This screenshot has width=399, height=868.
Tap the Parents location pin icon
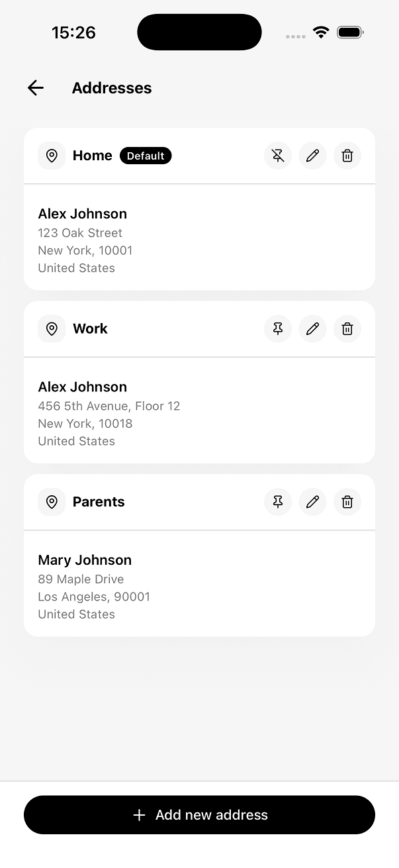(52, 503)
